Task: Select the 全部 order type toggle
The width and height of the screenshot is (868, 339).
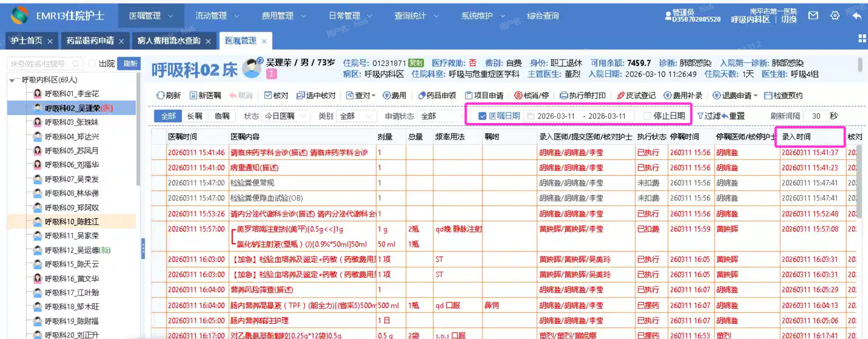Action: (x=168, y=116)
